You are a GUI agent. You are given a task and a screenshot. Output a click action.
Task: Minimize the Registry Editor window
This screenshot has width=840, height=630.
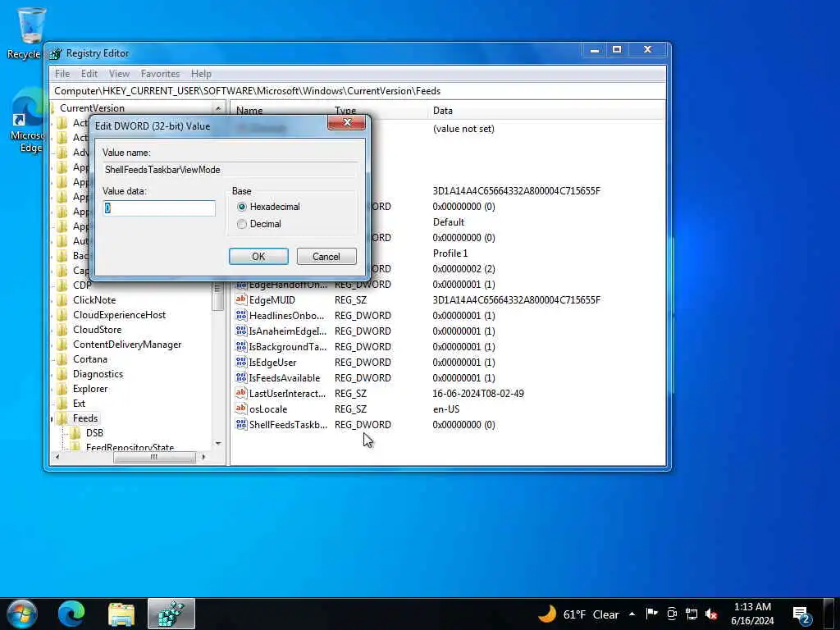tap(595, 50)
